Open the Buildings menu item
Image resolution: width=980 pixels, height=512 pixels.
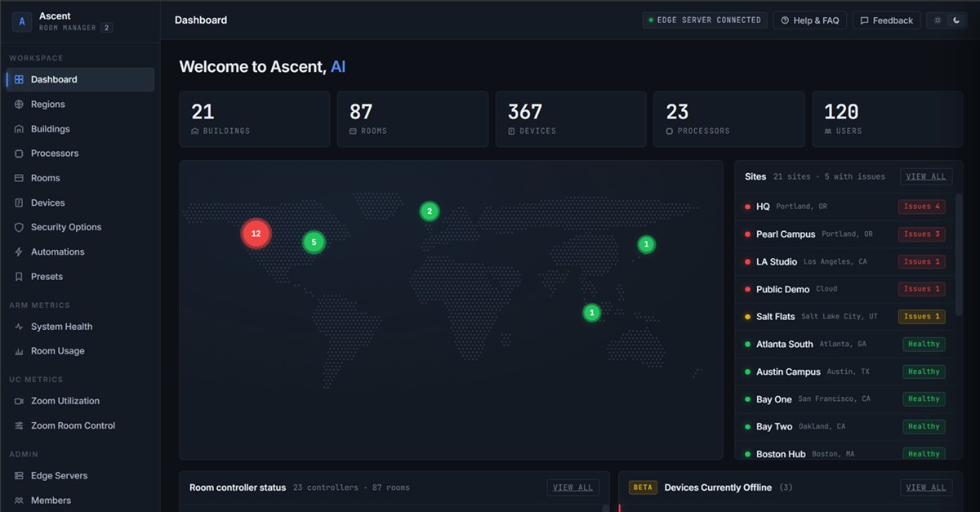(x=80, y=129)
